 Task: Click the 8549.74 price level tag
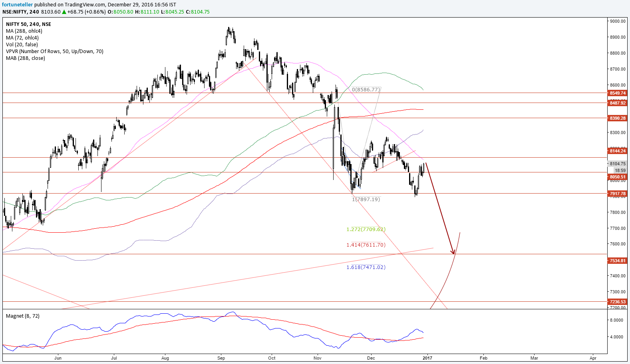[x=617, y=93]
